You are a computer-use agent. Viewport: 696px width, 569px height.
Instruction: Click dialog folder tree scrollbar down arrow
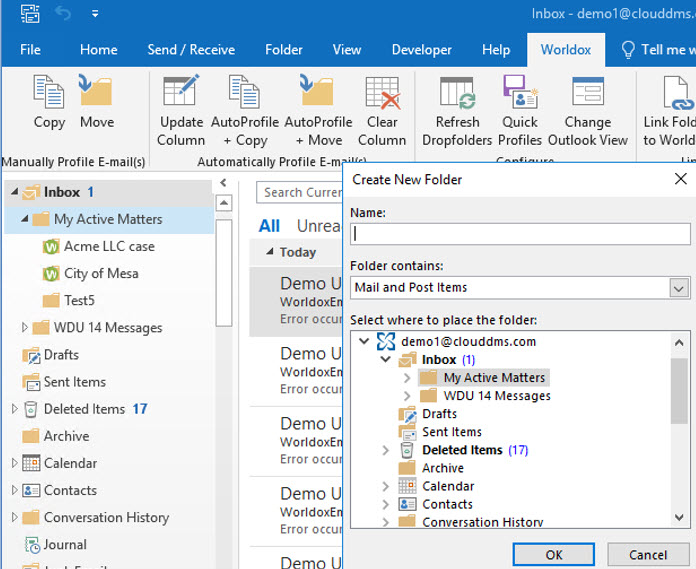(x=679, y=517)
